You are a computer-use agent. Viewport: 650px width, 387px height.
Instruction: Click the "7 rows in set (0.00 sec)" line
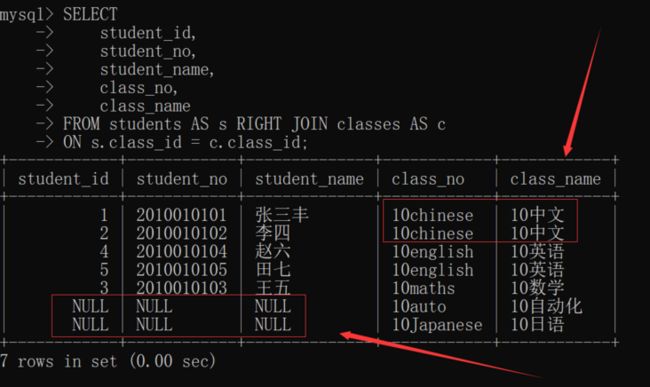point(108,361)
